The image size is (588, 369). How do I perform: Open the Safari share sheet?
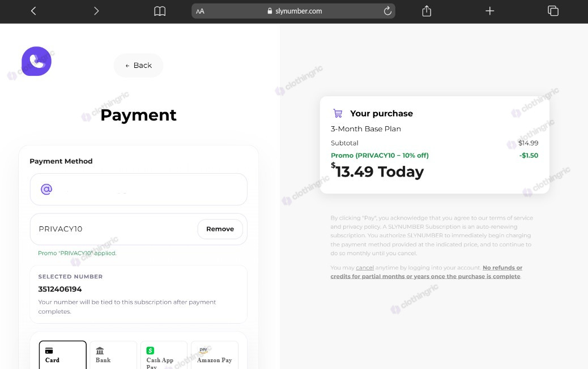427,11
